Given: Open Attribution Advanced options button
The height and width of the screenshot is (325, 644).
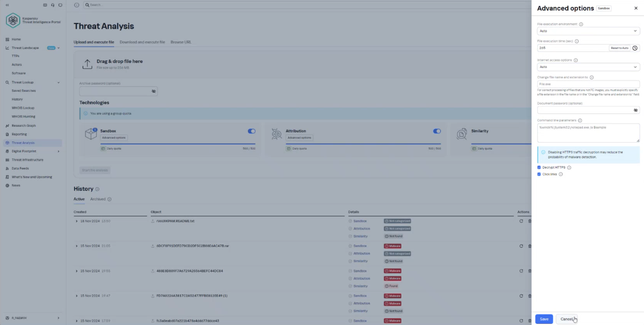Looking at the screenshot, I should click(299, 138).
